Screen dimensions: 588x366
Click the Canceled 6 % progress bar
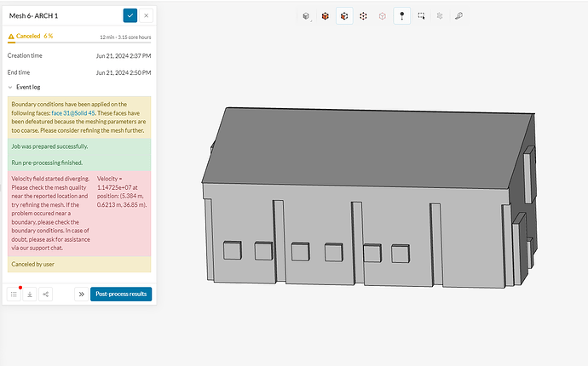pos(79,43)
